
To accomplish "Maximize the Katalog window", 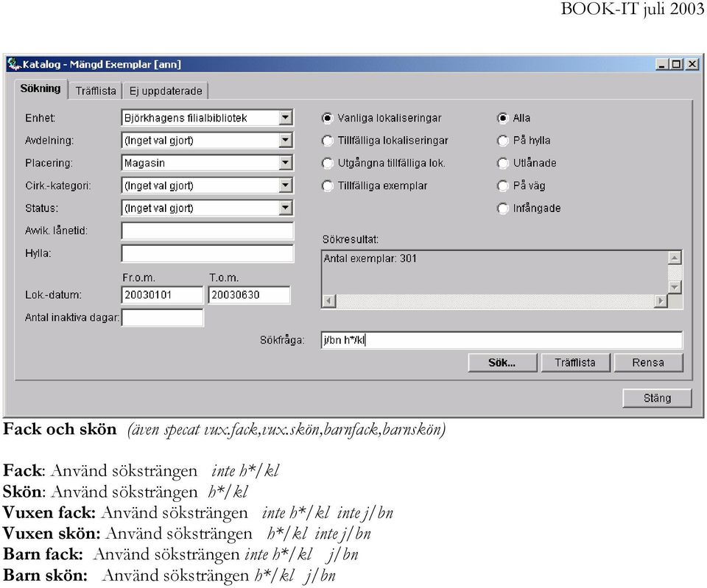I will [x=676, y=65].
